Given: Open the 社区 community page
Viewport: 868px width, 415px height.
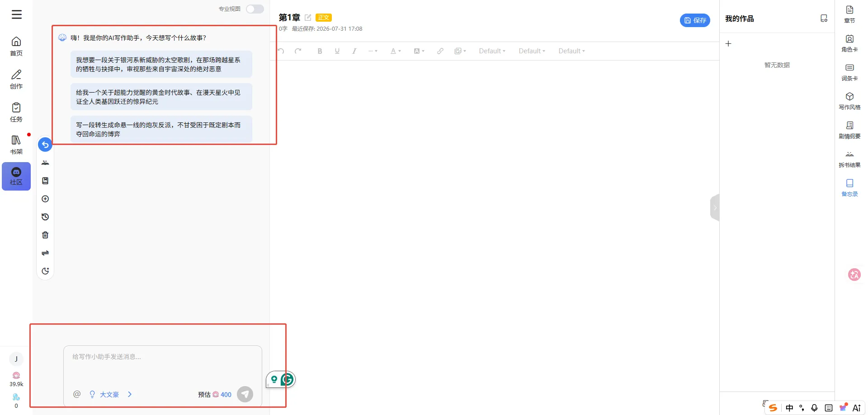Looking at the screenshot, I should tap(16, 176).
